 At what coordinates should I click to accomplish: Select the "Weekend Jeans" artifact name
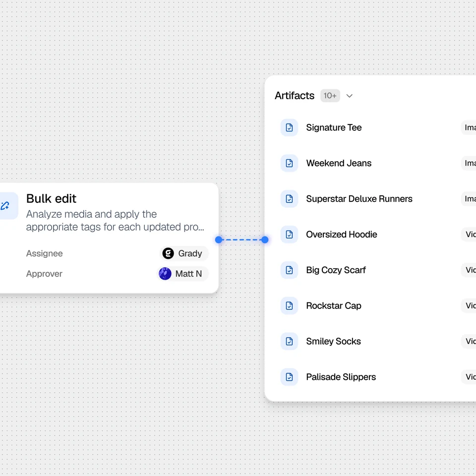click(x=339, y=163)
